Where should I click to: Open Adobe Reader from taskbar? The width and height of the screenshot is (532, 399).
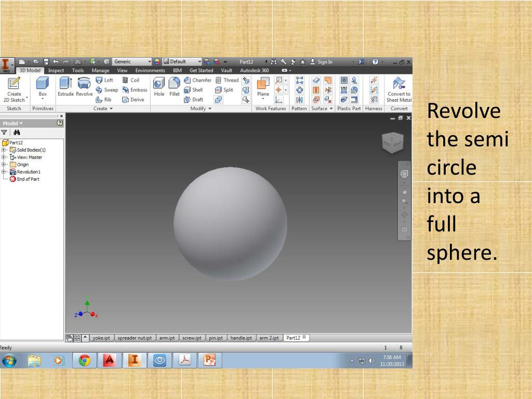pyautogui.click(x=184, y=361)
